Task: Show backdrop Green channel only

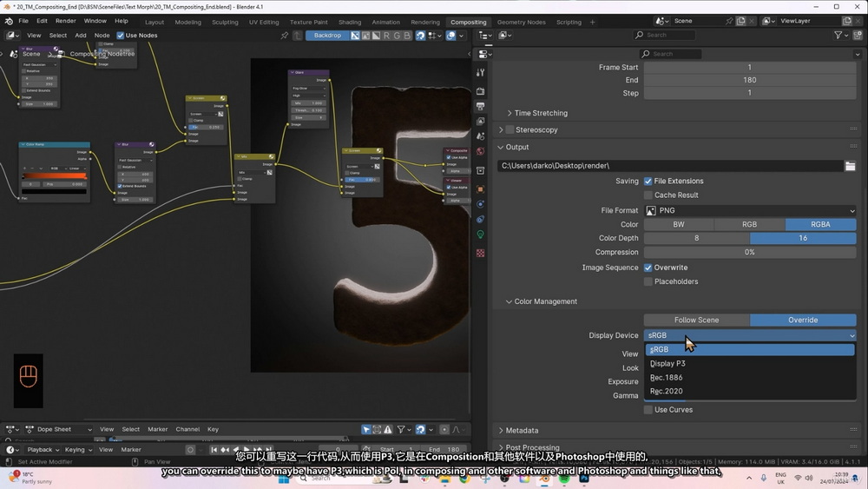Action: point(397,36)
